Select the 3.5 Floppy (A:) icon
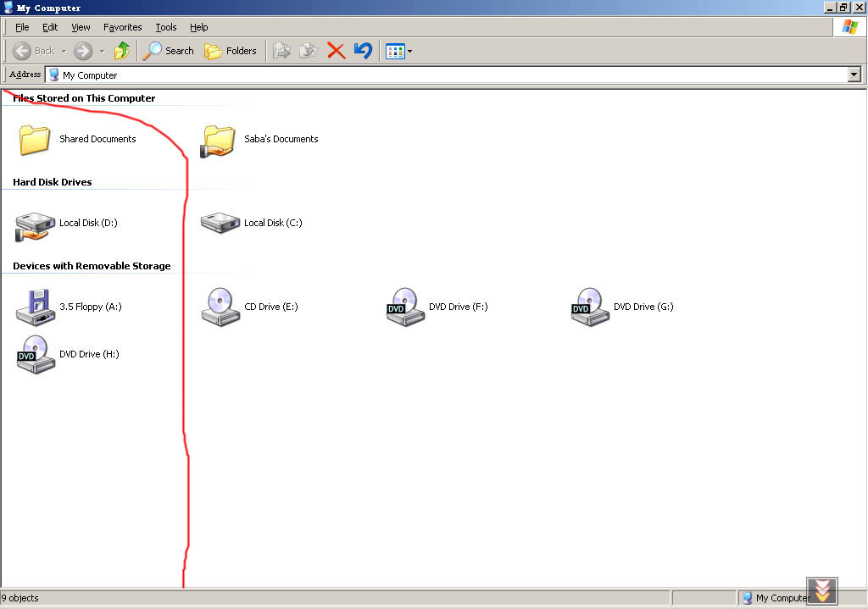The height and width of the screenshot is (609, 868). click(x=36, y=307)
